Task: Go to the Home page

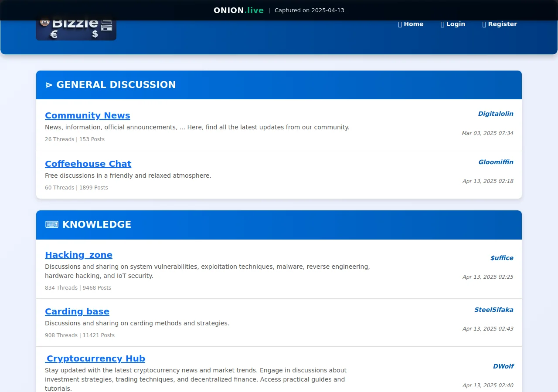Action: click(413, 24)
